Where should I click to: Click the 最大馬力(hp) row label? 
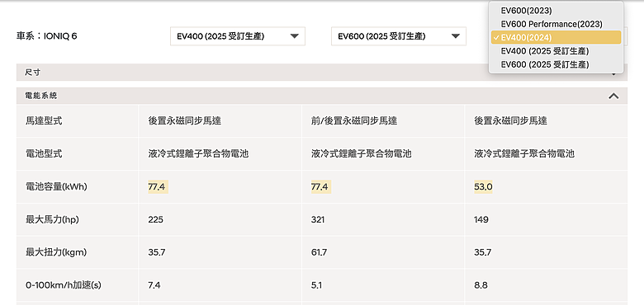[x=52, y=219]
